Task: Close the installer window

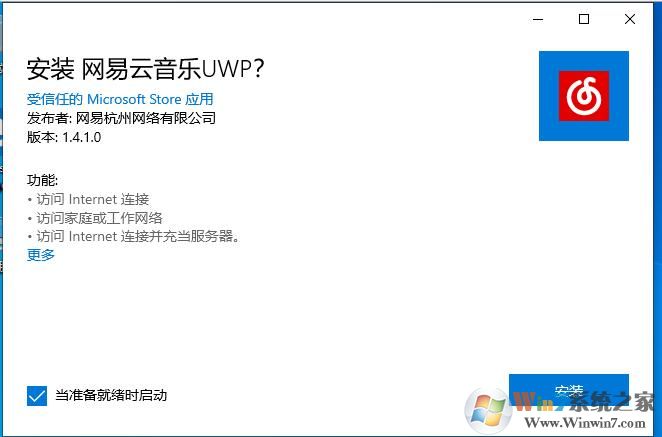Action: (x=630, y=19)
